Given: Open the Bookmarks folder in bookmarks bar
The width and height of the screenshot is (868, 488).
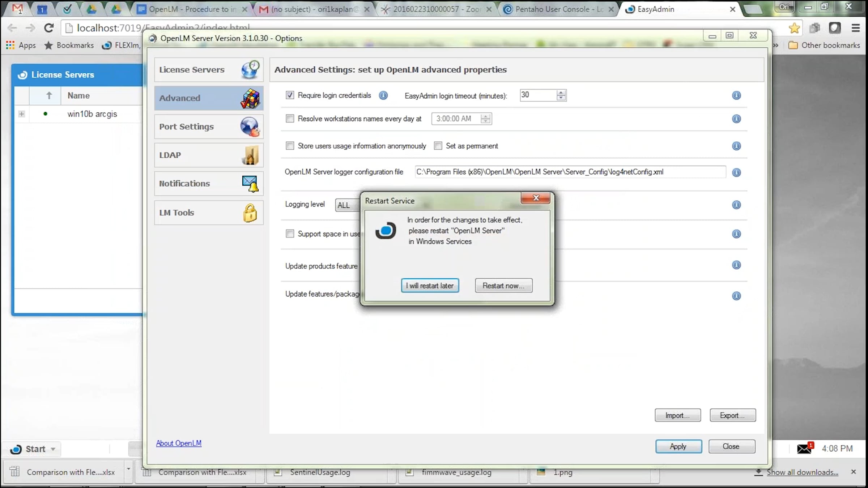Looking at the screenshot, I should [69, 45].
